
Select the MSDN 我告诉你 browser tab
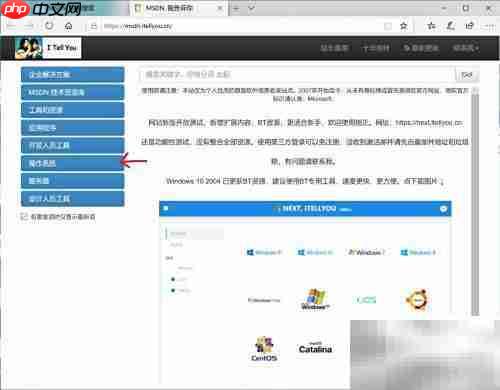tap(178, 8)
